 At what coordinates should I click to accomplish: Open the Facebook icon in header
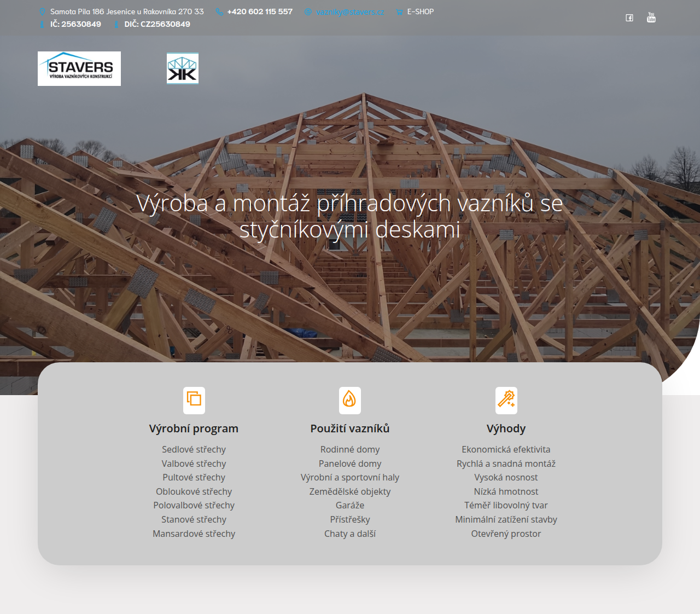point(629,18)
